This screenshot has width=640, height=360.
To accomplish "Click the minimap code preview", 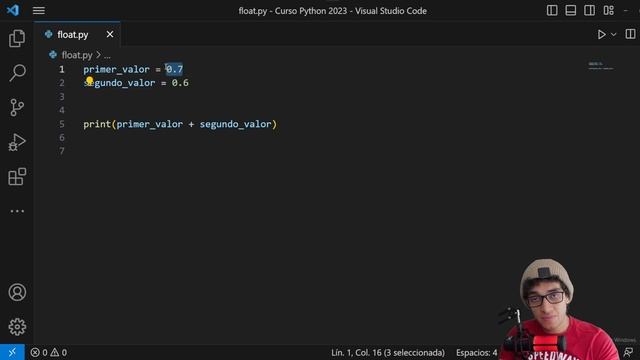I will pos(600,66).
